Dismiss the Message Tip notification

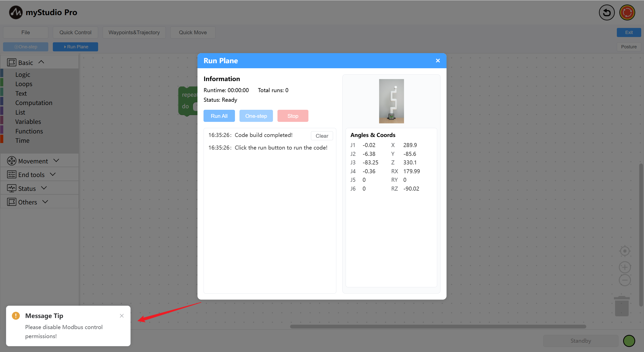point(122,316)
